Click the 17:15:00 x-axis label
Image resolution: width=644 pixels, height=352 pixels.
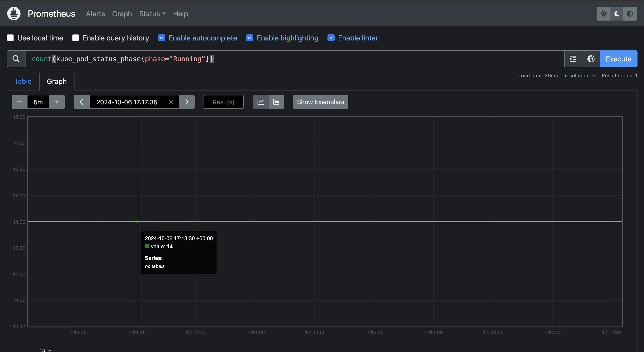click(315, 332)
